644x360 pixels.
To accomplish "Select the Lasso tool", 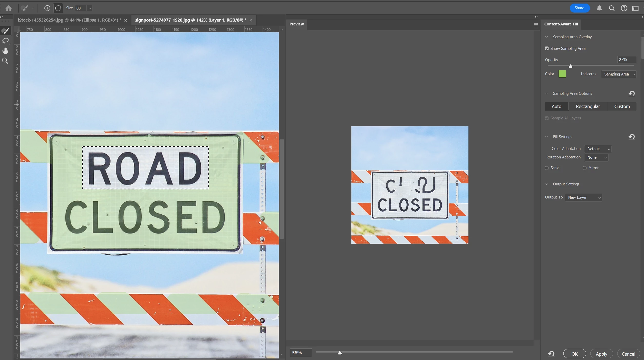I will (5, 41).
